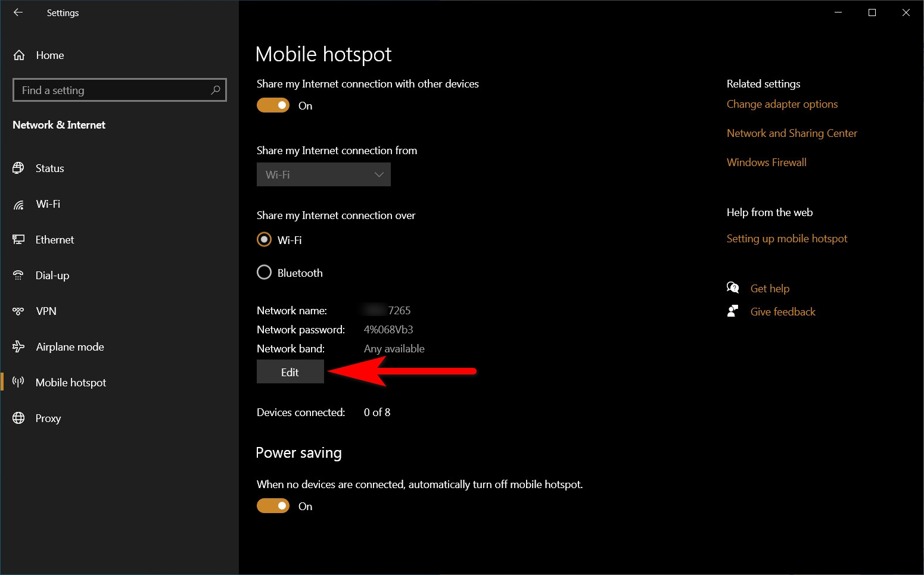The image size is (924, 575).
Task: Open Setting up mobile hotspot help link
Action: (787, 239)
